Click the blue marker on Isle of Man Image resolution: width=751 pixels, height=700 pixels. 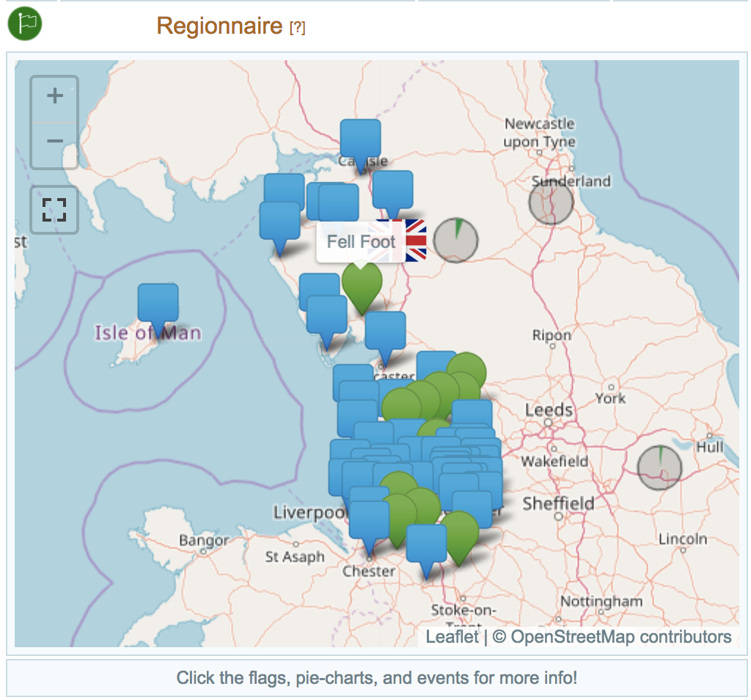158,304
